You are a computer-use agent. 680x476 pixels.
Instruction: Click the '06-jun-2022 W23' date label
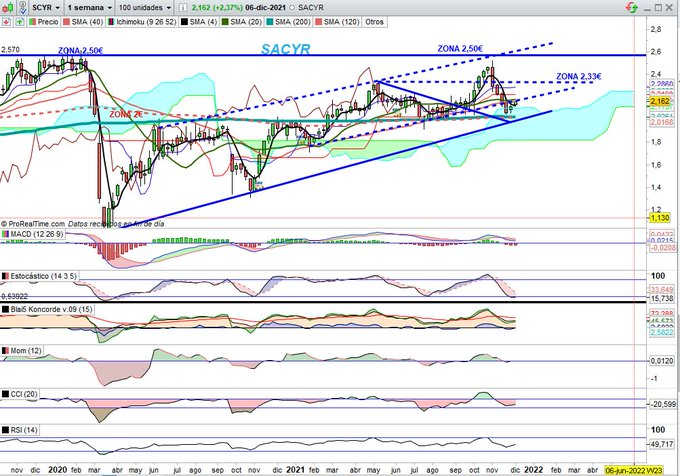coord(634,470)
